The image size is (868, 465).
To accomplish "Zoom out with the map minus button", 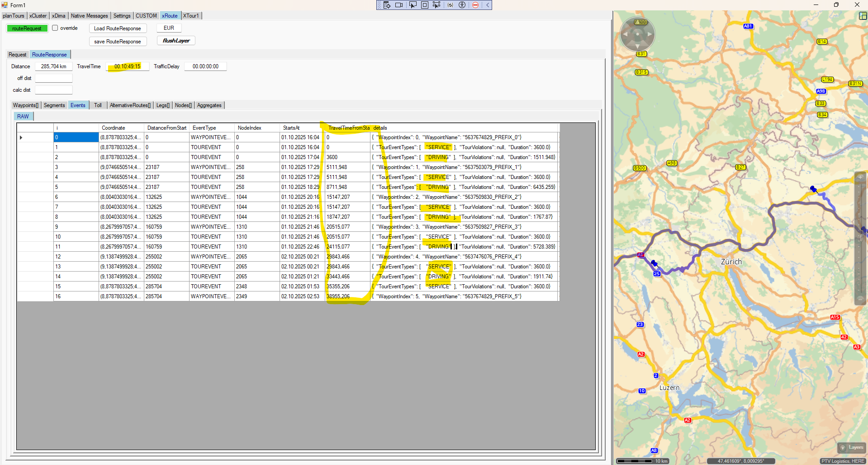I will [x=860, y=299].
